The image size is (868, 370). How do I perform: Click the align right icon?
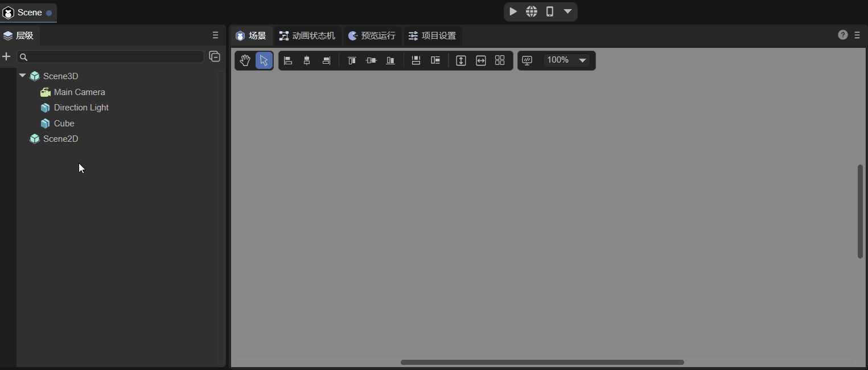coord(326,61)
